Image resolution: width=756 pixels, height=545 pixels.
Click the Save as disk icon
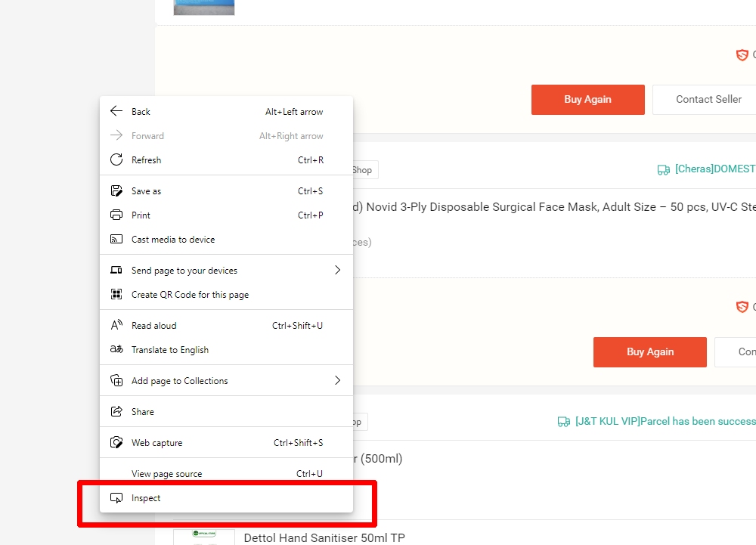coord(116,191)
